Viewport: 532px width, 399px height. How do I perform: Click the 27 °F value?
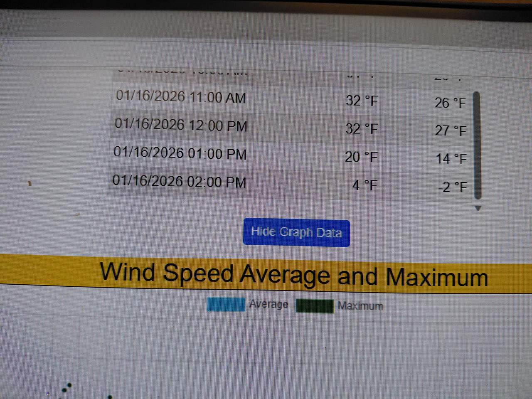coord(451,131)
